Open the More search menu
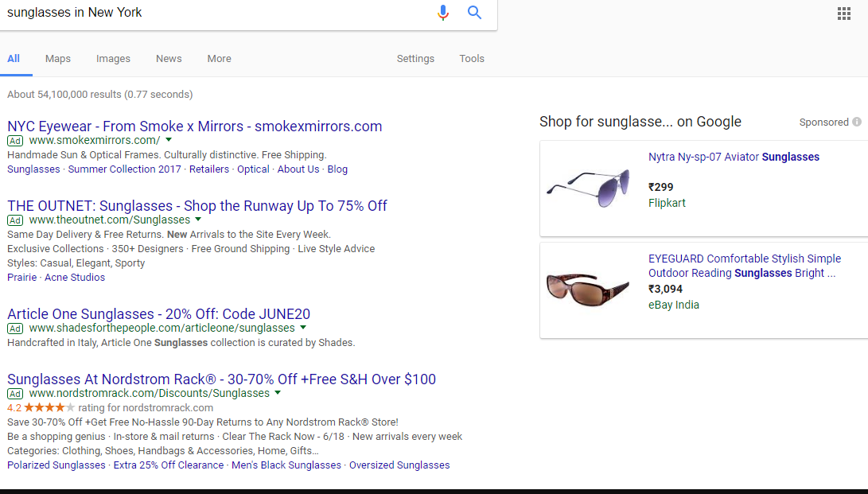 click(x=219, y=58)
